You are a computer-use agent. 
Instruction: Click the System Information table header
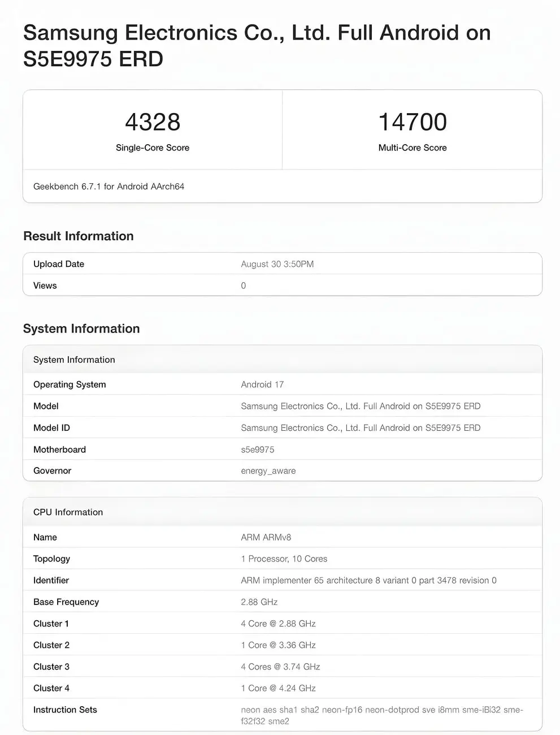pyautogui.click(x=283, y=360)
